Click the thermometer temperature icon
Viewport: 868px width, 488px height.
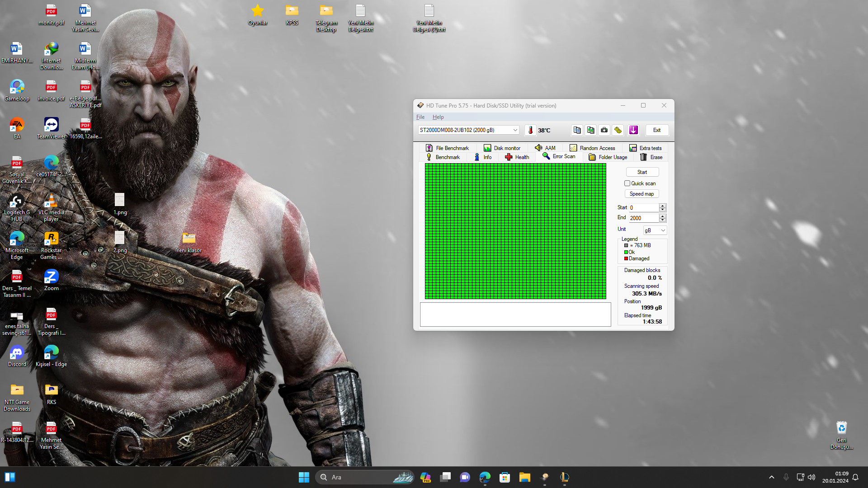point(530,130)
